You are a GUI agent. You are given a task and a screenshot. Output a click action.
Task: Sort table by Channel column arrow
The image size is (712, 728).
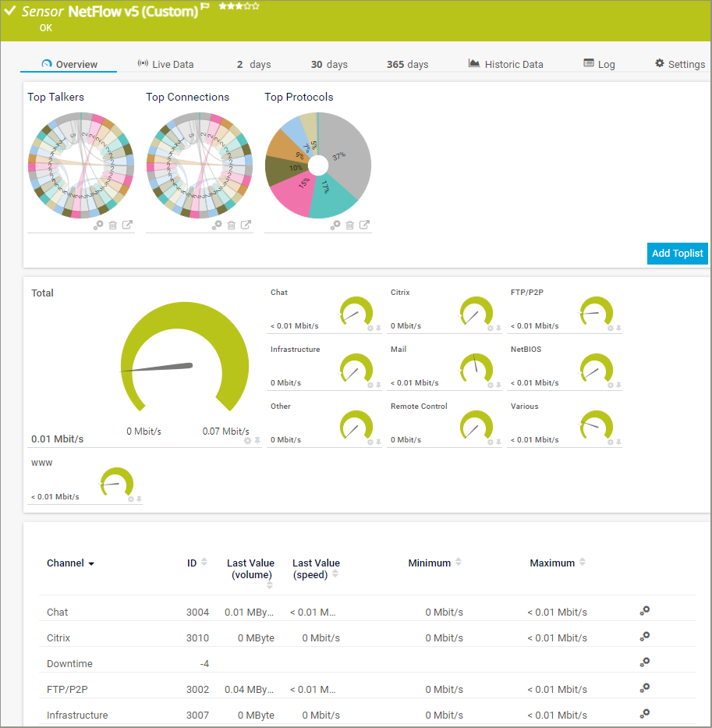tap(91, 564)
